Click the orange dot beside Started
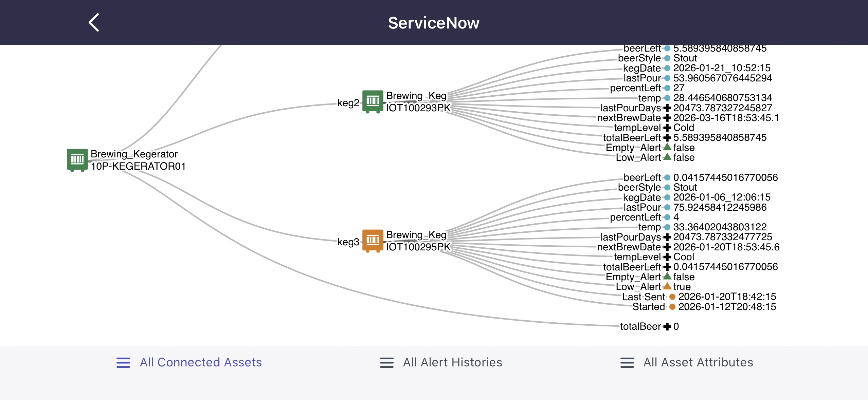 [672, 307]
